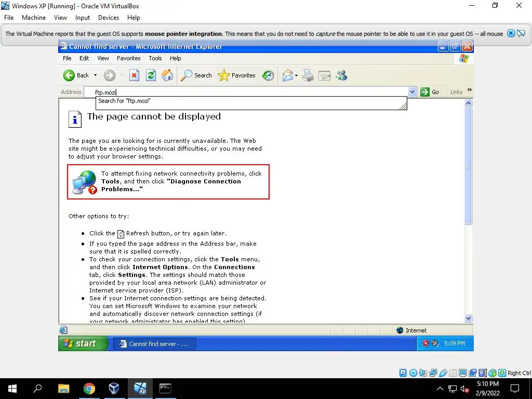Select 'Cannot find server' taskbar button

tap(155, 344)
